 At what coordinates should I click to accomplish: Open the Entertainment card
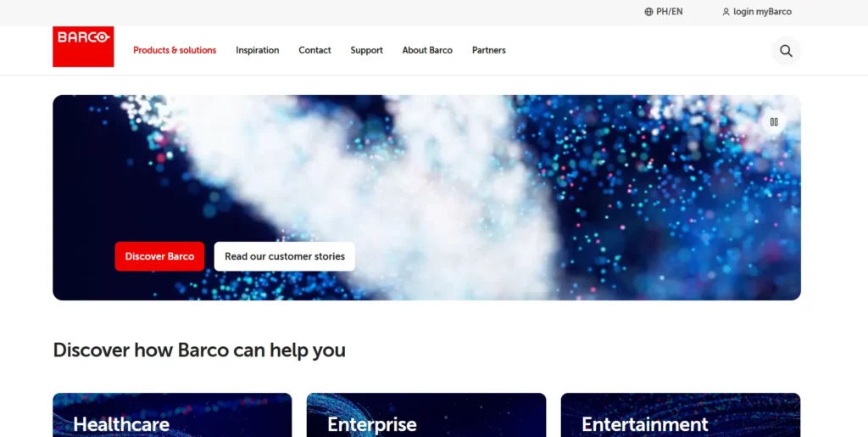pyautogui.click(x=681, y=415)
